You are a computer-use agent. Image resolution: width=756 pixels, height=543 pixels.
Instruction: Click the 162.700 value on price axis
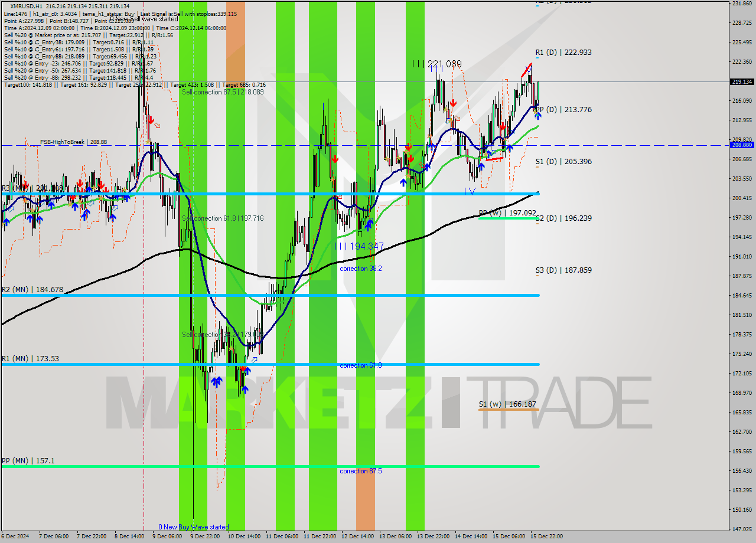click(742, 432)
